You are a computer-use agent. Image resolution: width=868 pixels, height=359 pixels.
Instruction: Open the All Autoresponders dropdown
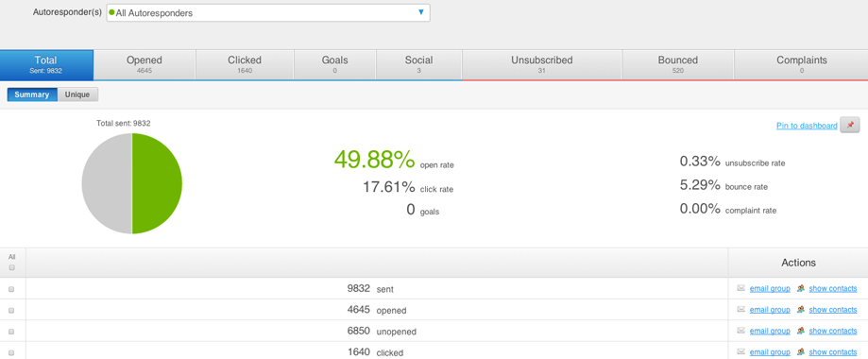(x=268, y=12)
